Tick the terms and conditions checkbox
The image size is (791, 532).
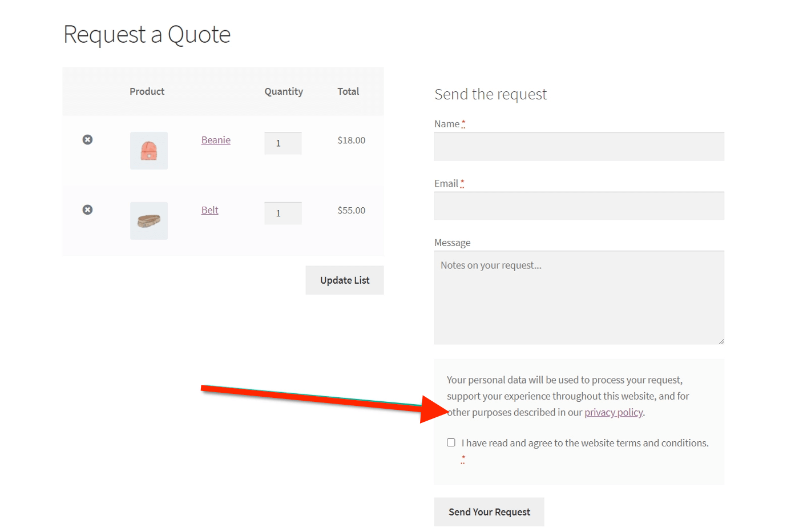(451, 443)
